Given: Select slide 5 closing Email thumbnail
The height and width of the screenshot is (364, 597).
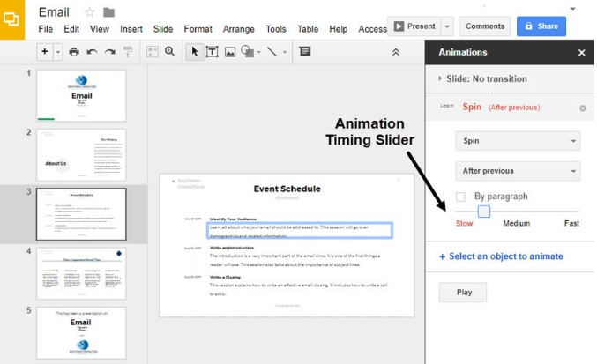Looking at the screenshot, I should (x=81, y=333).
